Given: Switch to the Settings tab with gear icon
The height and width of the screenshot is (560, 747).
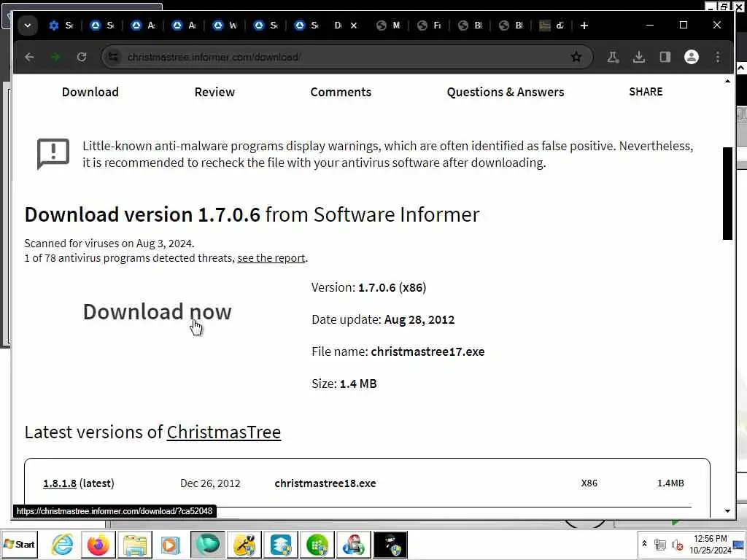Looking at the screenshot, I should pyautogui.click(x=61, y=26).
